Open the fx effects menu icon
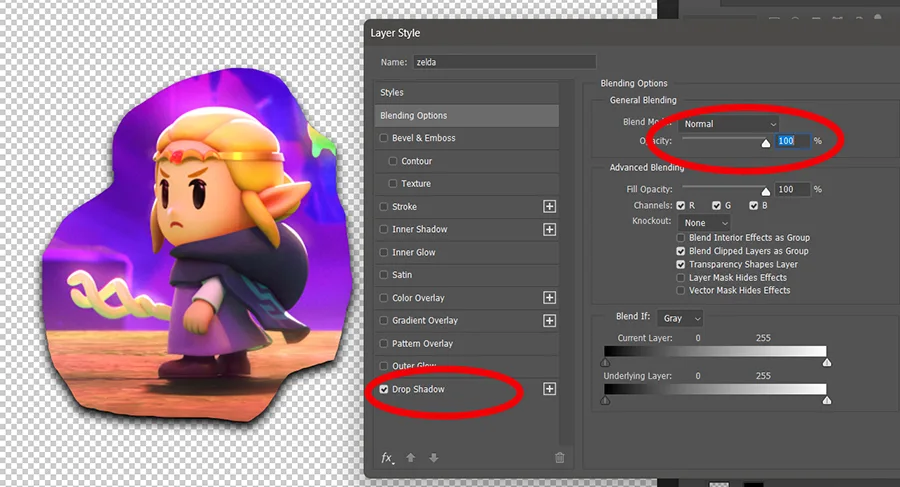Image resolution: width=900 pixels, height=487 pixels. [x=388, y=458]
